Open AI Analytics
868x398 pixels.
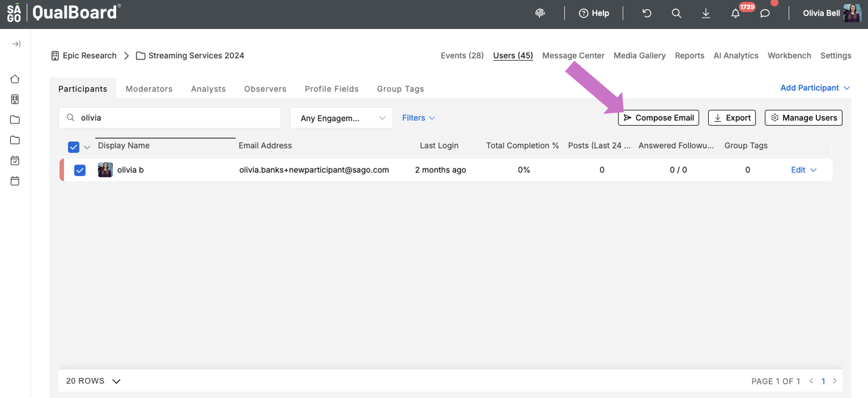click(x=736, y=55)
